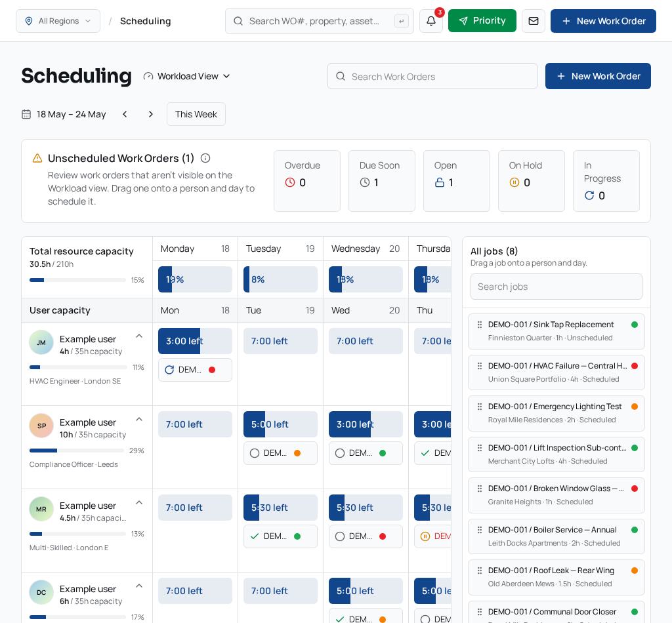Open the mail envelope icon
Screen dimensions: 672x623
(x=534, y=21)
